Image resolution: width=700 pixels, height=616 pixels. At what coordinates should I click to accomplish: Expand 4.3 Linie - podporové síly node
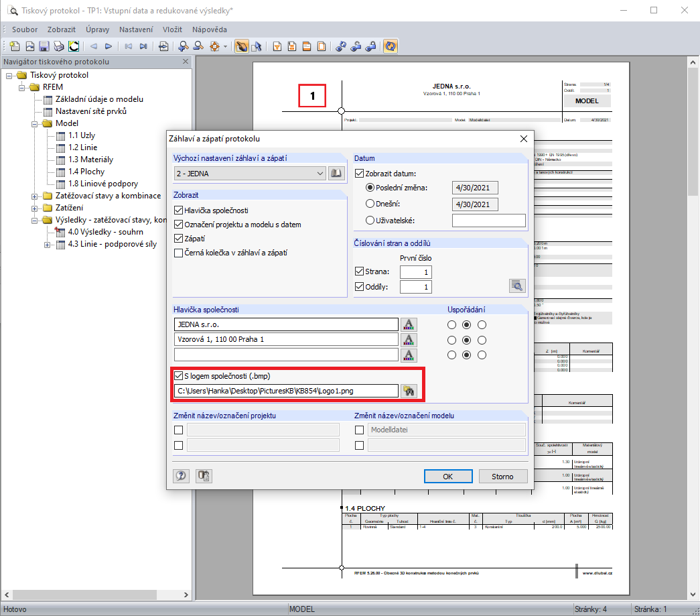pos(47,245)
